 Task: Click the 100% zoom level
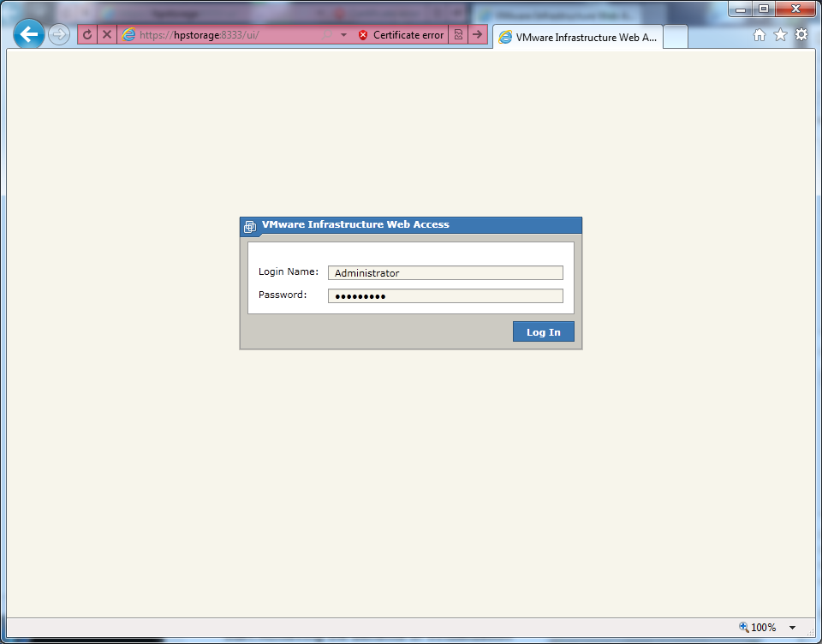click(763, 627)
